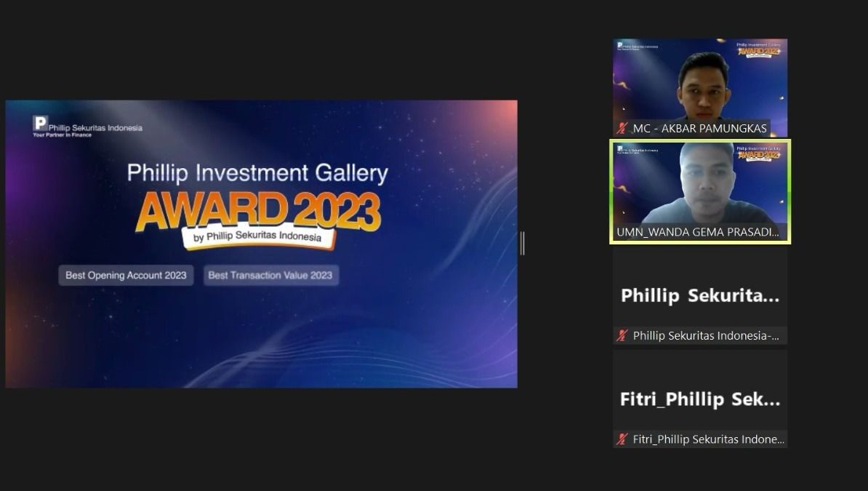Click muted mic icon beside Phillip Sekuritas Indonesia- label
868x491 pixels.
622,335
